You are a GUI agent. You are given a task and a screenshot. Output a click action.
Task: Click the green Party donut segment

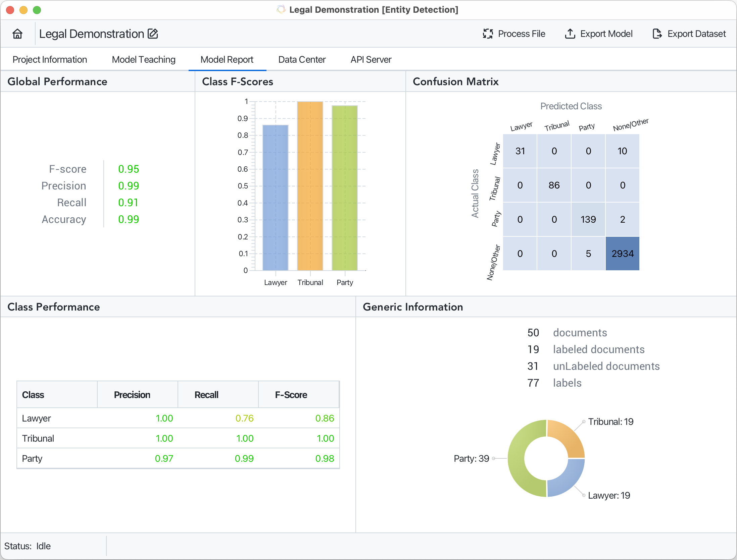point(516,459)
